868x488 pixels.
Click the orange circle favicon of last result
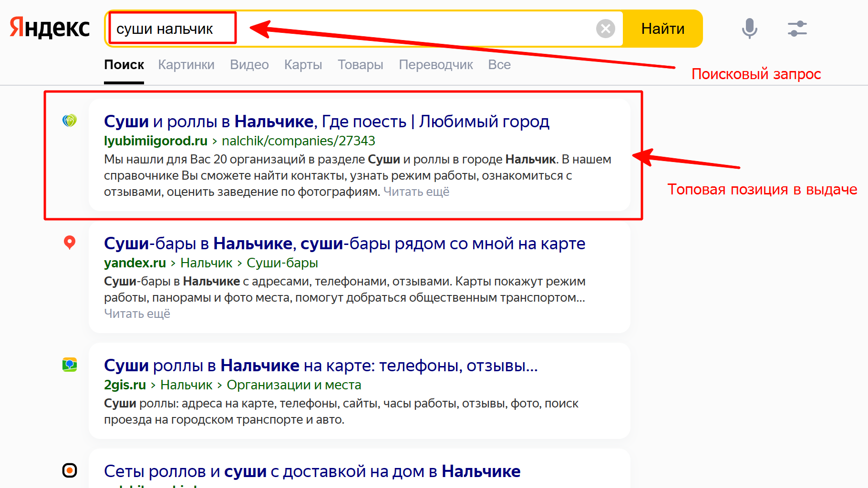pos(70,470)
